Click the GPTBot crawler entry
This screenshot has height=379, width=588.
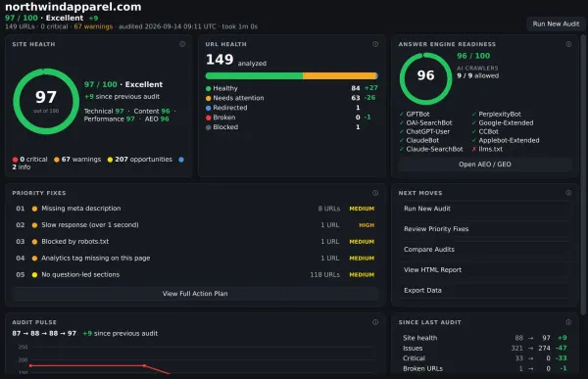point(415,114)
